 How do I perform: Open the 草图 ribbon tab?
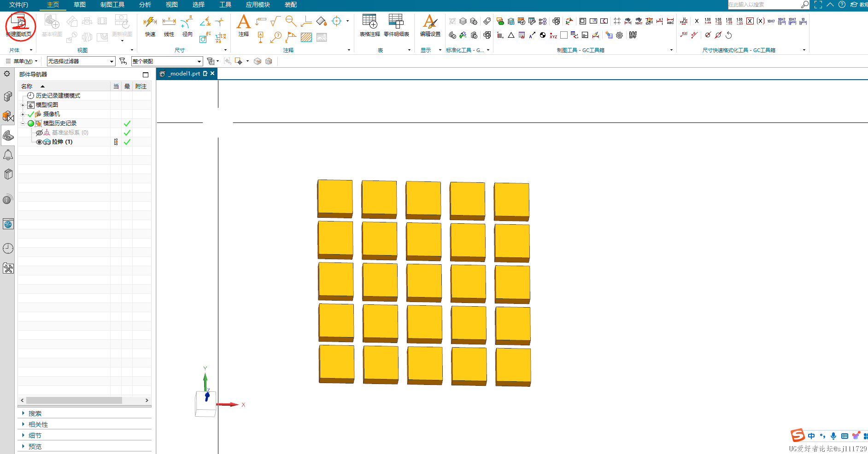(80, 5)
